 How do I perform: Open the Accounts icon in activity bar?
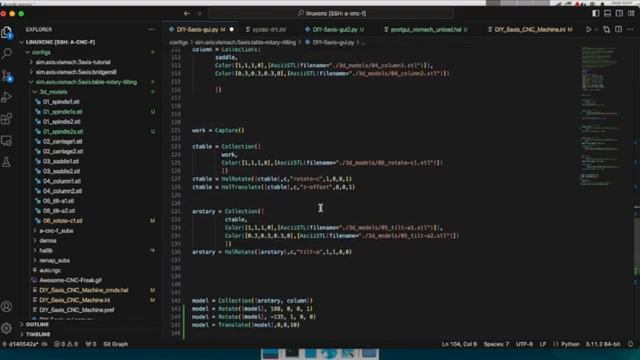point(7,306)
